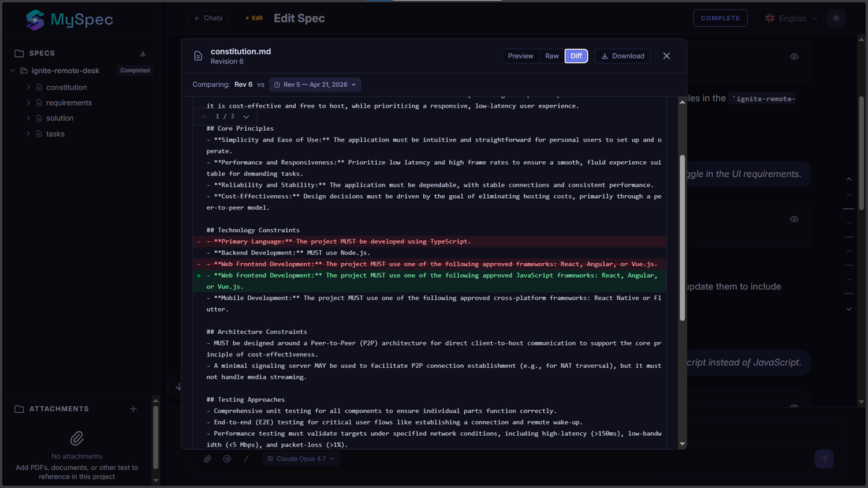Click the slash command icon in chat input
Screen dimensions: 868x488
[x=246, y=458]
